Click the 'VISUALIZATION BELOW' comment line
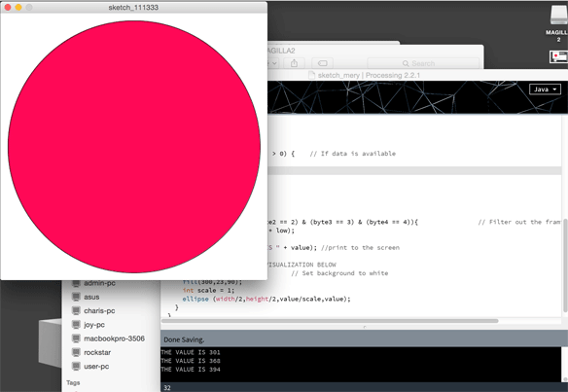The width and height of the screenshot is (568, 392). tap(302, 265)
